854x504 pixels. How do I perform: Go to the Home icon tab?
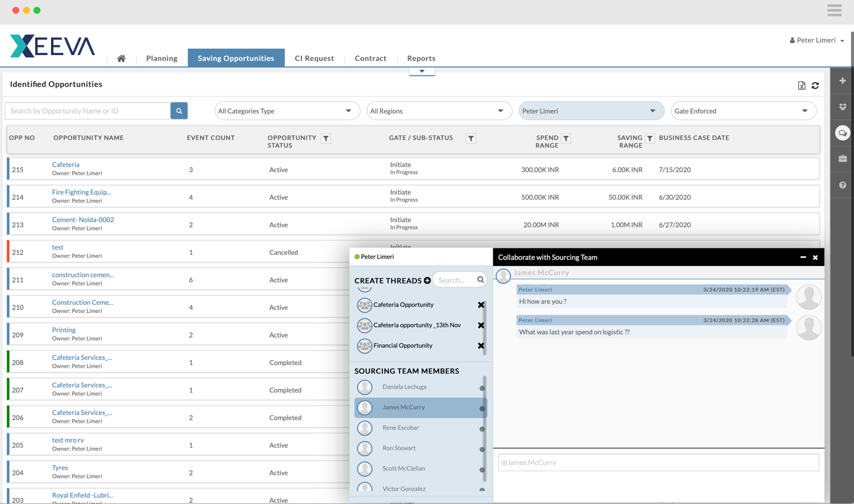point(121,59)
